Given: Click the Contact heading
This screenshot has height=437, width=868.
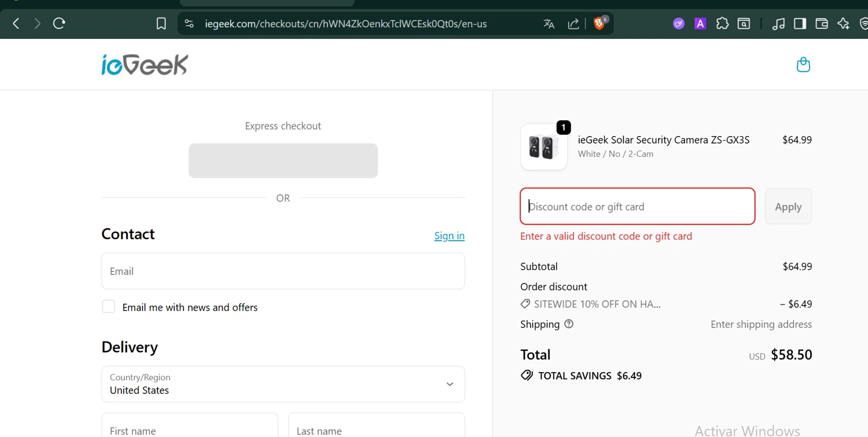Looking at the screenshot, I should pyautogui.click(x=128, y=234).
